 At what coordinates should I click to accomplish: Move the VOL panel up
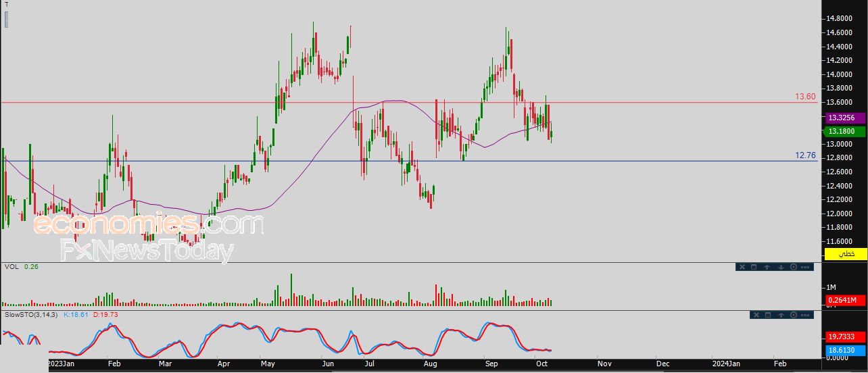(767, 267)
